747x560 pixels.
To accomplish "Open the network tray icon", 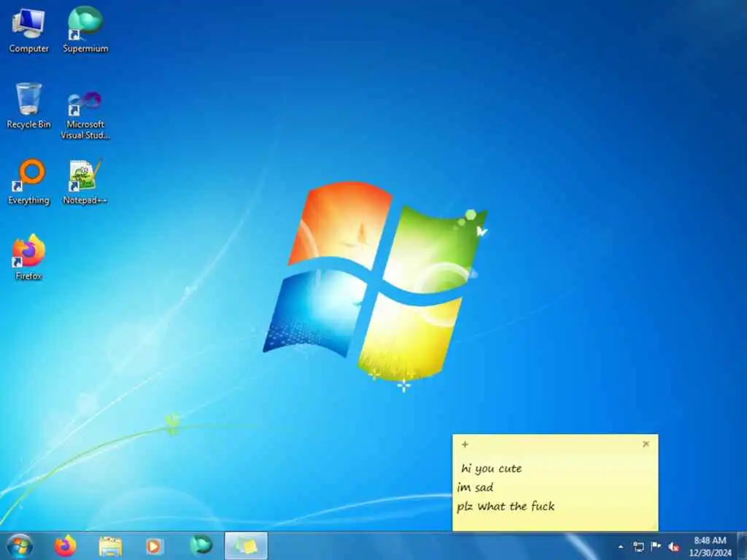I will pos(638,547).
